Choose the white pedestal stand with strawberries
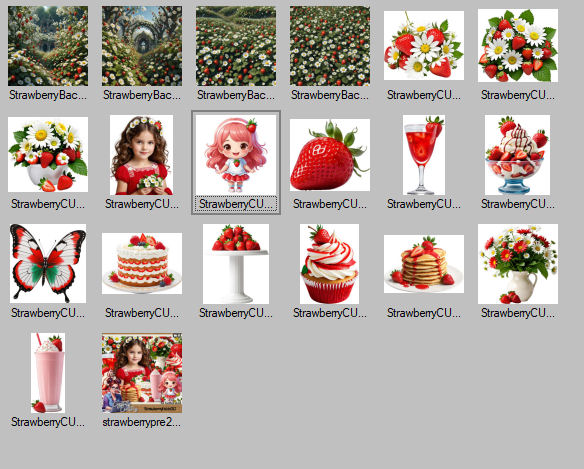The height and width of the screenshot is (469, 584). [236, 264]
